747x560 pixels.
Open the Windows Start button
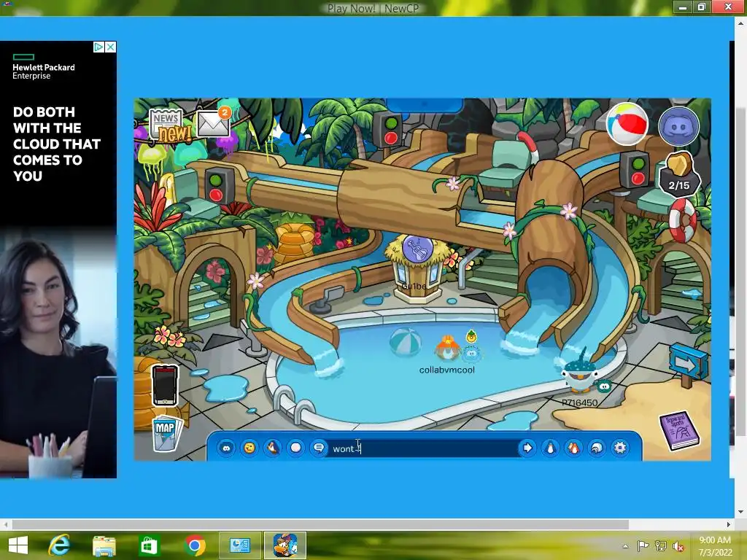click(18, 545)
